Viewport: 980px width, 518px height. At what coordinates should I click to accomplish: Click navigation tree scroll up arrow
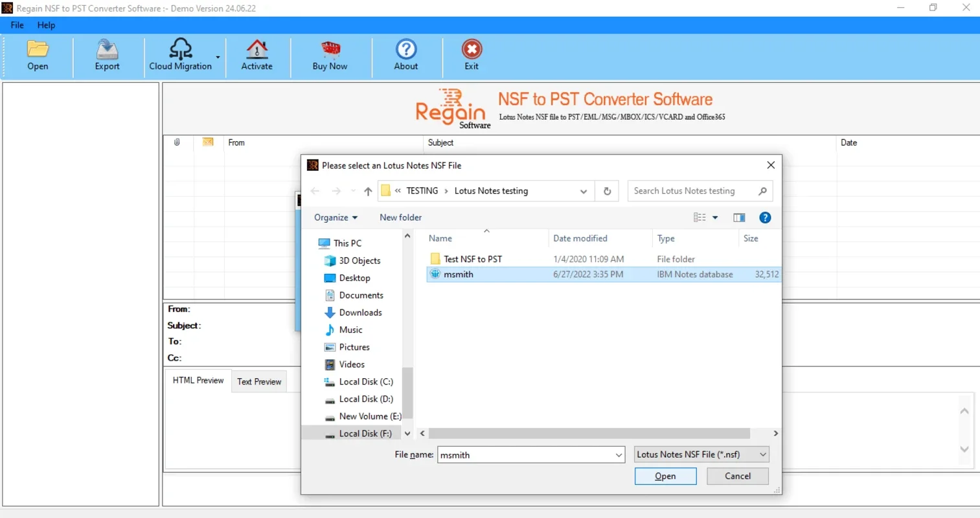coord(407,236)
